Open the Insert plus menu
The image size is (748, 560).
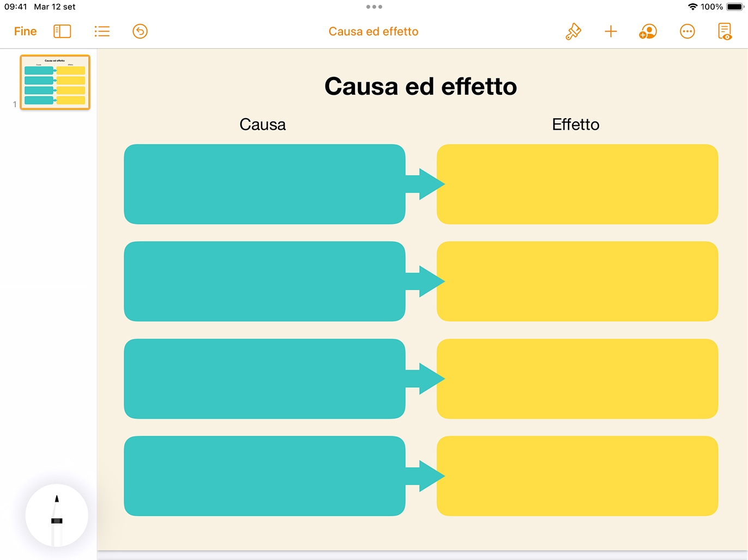611,32
